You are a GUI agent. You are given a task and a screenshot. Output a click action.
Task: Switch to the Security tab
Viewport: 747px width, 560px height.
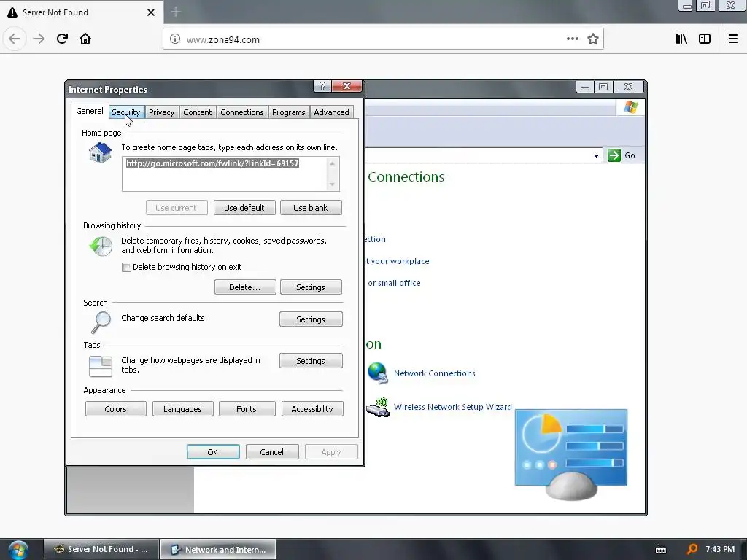pos(125,112)
